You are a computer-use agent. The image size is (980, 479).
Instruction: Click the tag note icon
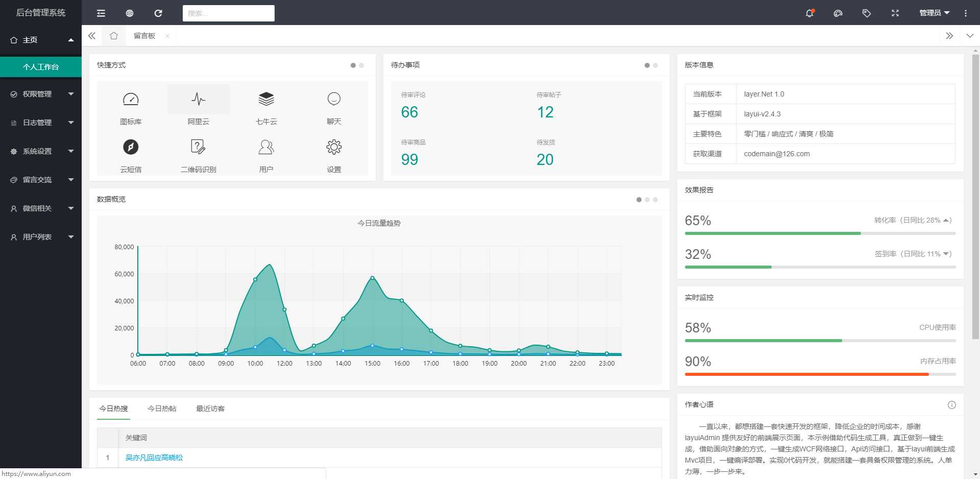[867, 13]
